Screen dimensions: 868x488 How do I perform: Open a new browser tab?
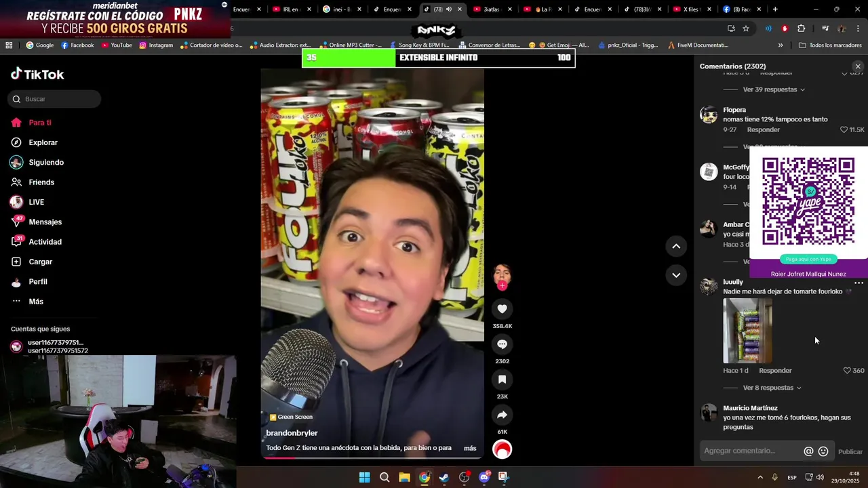click(775, 9)
